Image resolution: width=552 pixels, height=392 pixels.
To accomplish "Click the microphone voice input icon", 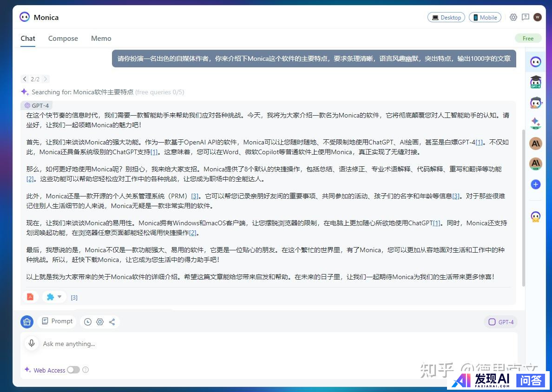I will [x=32, y=343].
